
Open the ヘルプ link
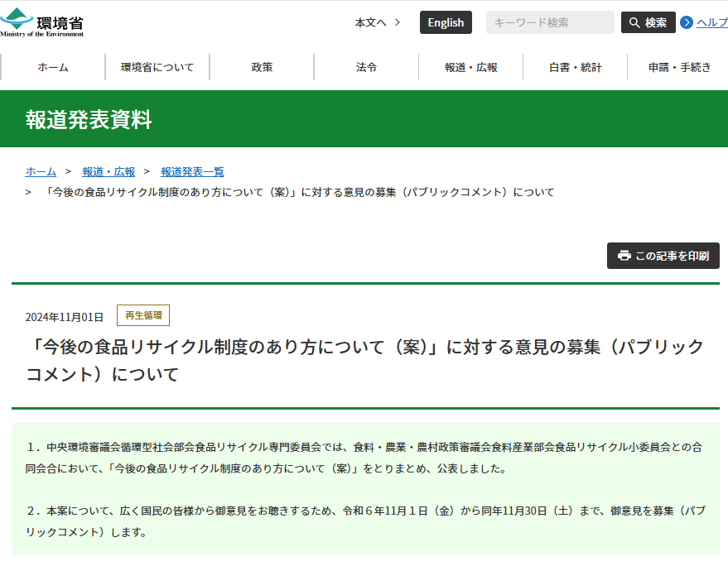712,22
